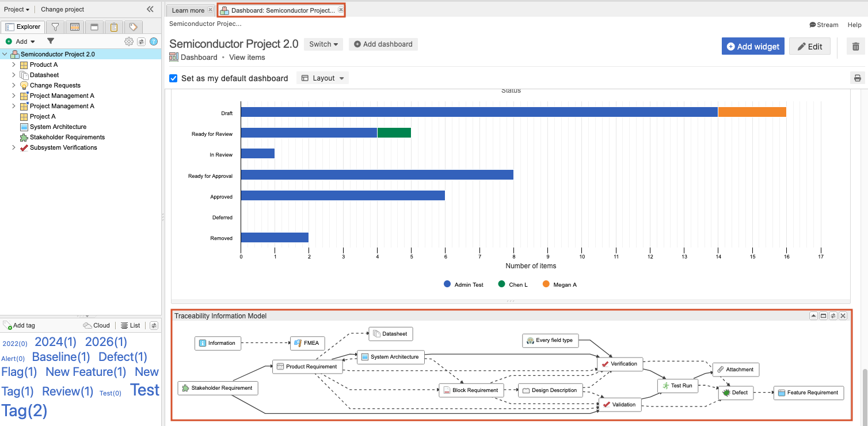The image size is (868, 426).
Task: Refresh the Explorer tree
Action: coord(141,41)
